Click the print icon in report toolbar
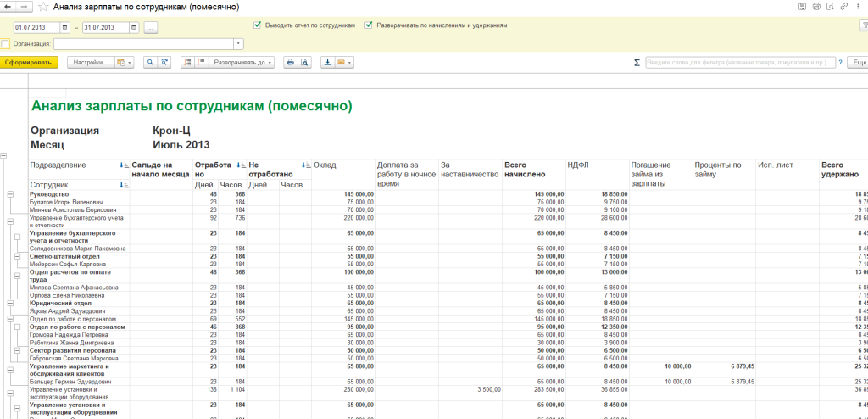The height and width of the screenshot is (419, 868). (x=290, y=63)
